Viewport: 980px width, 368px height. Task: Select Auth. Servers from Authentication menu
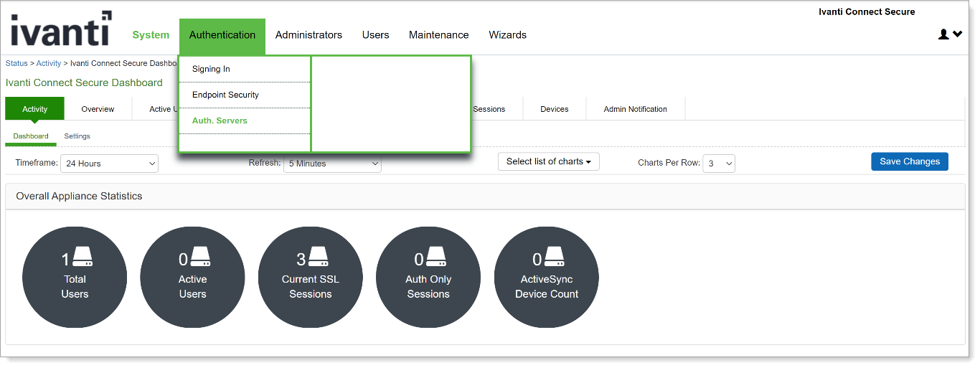tap(220, 121)
